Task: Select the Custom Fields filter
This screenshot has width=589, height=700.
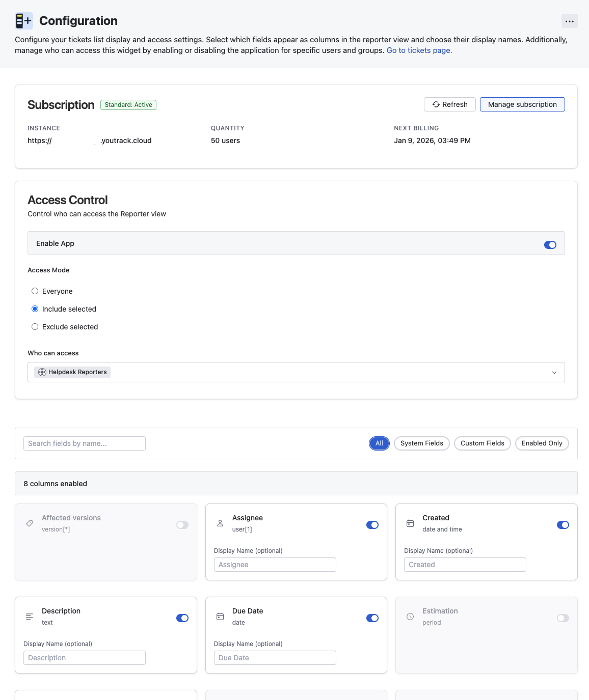Action: click(482, 443)
